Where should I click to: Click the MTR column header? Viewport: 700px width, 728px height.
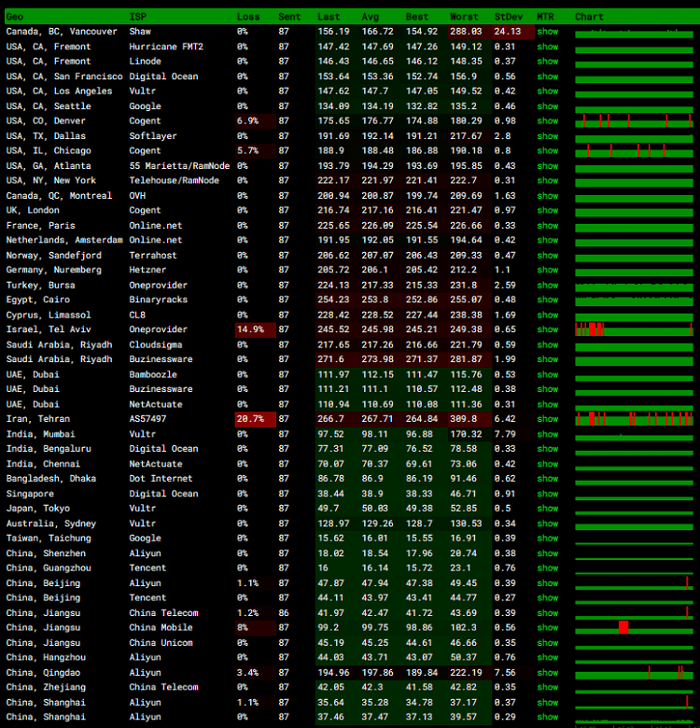coord(545,17)
